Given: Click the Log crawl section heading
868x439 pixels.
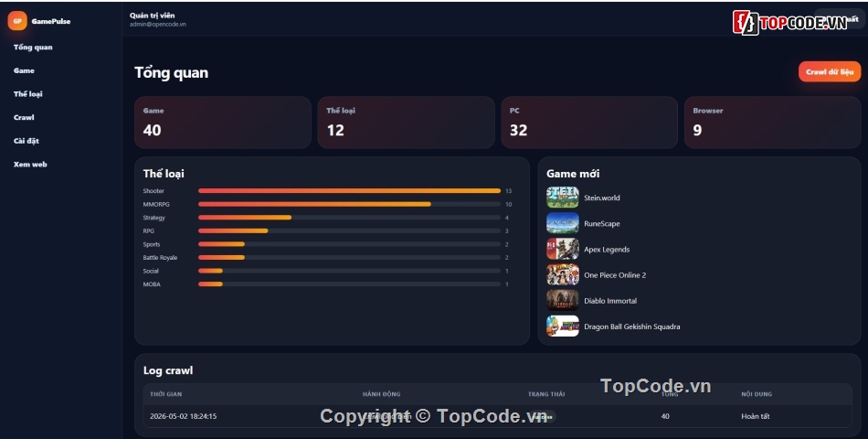Looking at the screenshot, I should (x=168, y=370).
